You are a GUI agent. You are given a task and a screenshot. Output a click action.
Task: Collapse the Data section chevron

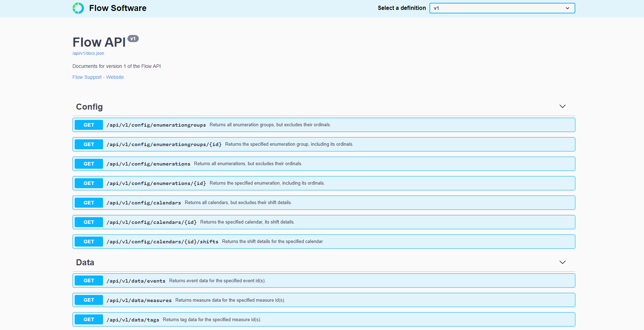point(562,262)
